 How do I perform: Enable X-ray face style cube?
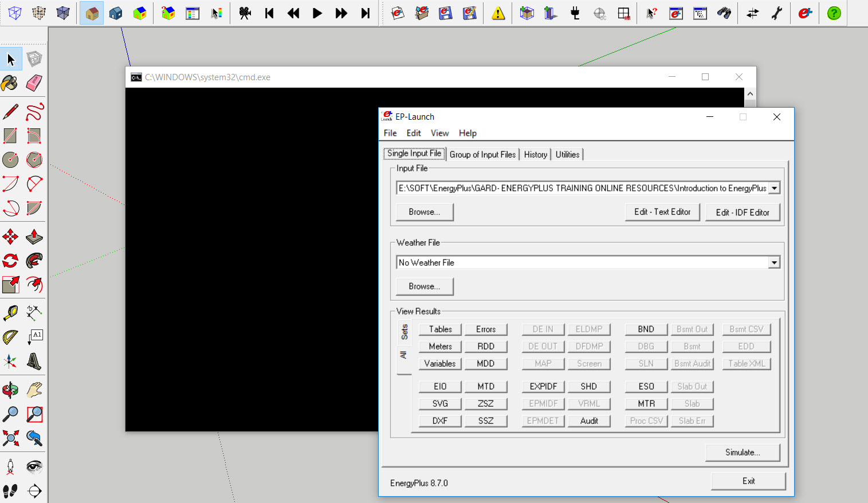click(x=15, y=13)
